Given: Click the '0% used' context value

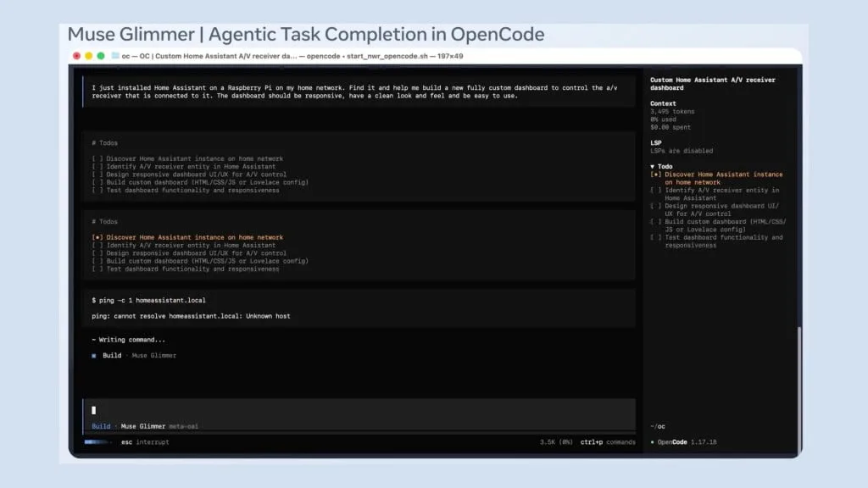Looking at the screenshot, I should point(663,119).
